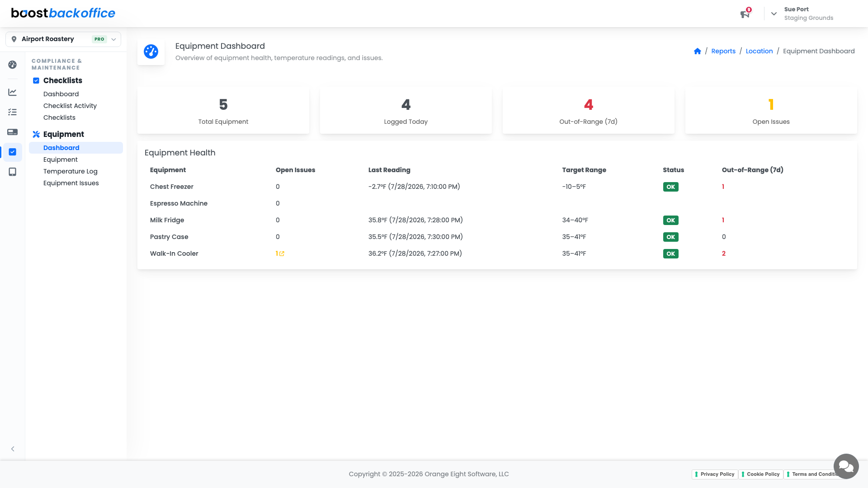This screenshot has height=488, width=868.
Task: Click the Last Reading column header
Action: point(389,170)
